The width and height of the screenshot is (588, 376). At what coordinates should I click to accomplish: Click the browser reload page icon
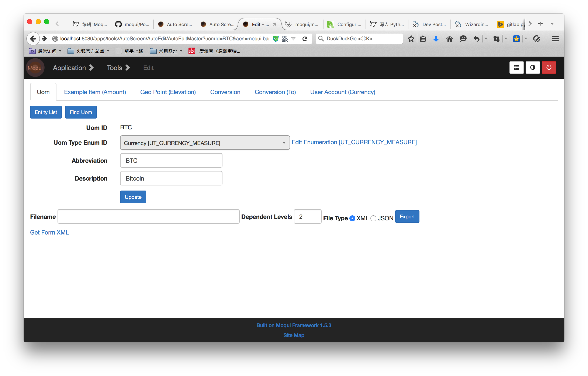[x=305, y=39]
